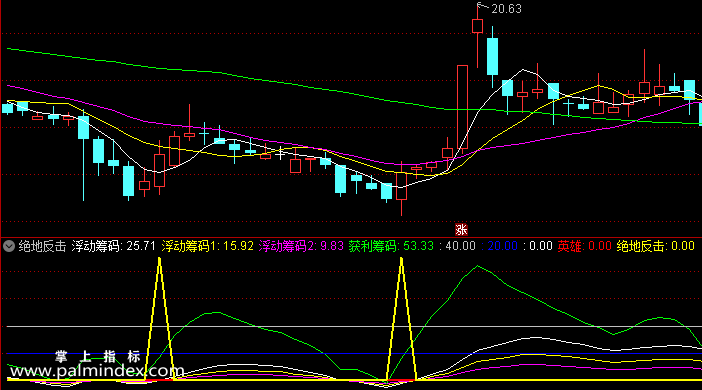Click the magenta 浮动筹码2: 9.83 label
702x390 pixels.
click(x=301, y=246)
